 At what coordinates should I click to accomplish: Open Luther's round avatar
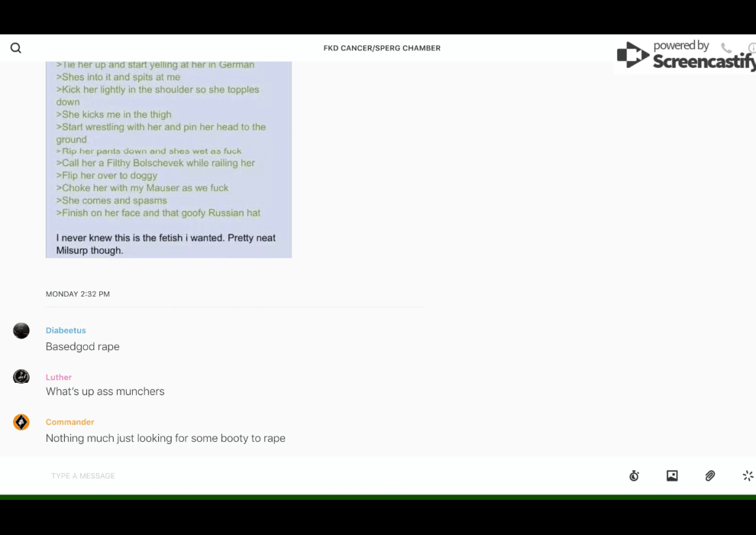(21, 376)
